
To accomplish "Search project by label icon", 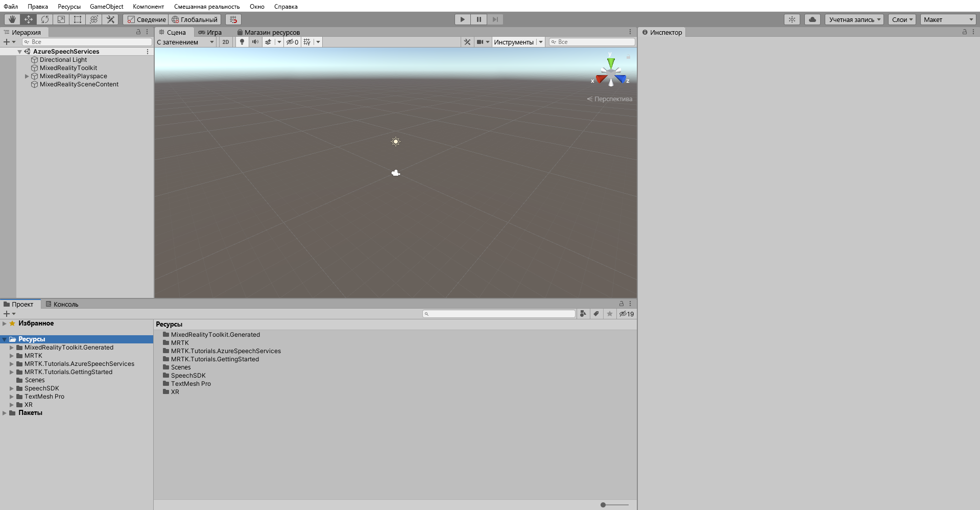I will 596,314.
